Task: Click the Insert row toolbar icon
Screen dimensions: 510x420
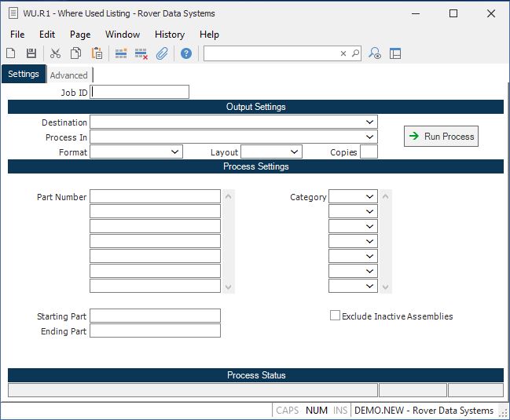Action: coord(121,53)
